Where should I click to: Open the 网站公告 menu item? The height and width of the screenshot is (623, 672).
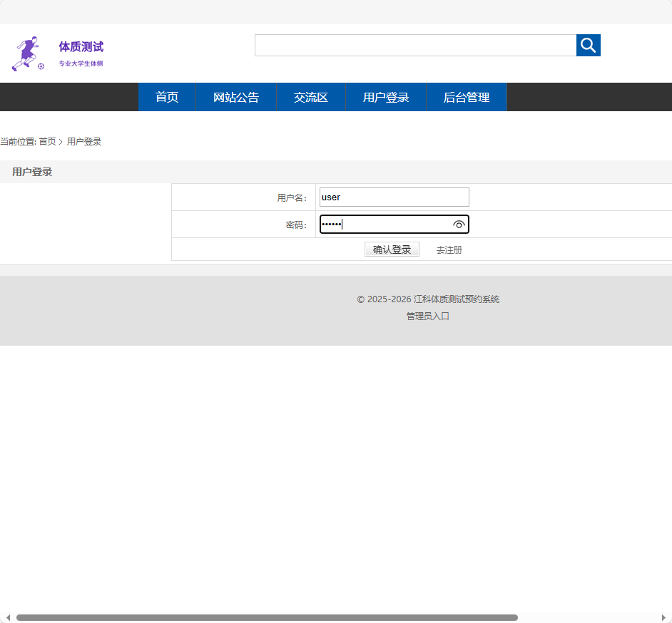pos(235,97)
